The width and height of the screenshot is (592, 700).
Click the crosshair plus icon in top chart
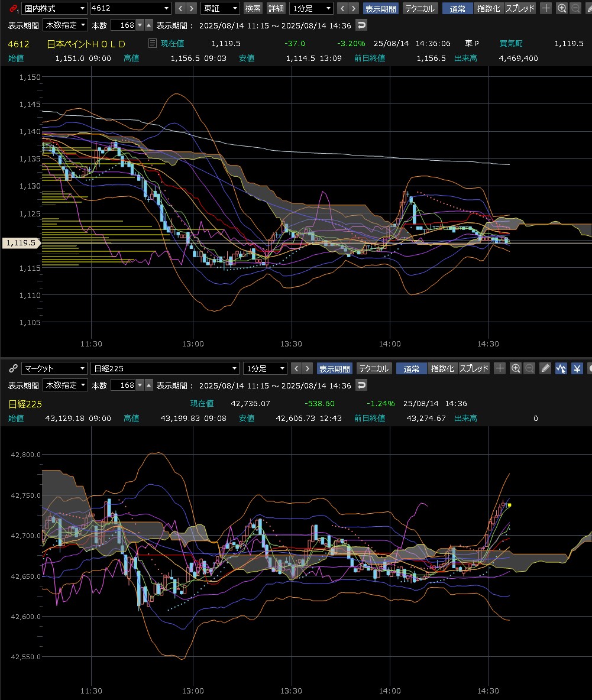pyautogui.click(x=546, y=8)
